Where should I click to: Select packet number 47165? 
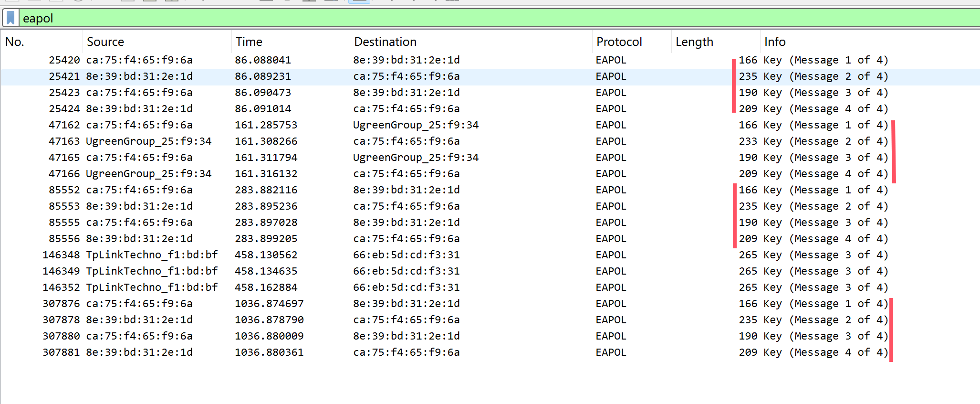click(490, 158)
